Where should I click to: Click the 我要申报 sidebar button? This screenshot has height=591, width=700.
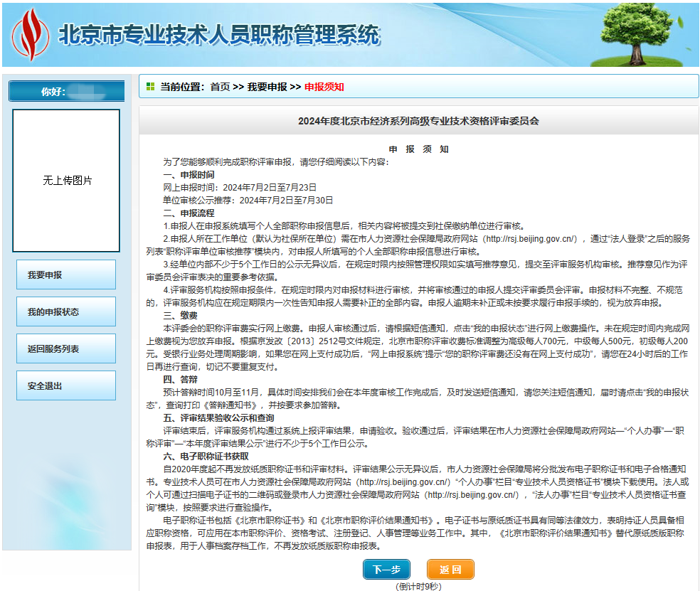pyautogui.click(x=65, y=274)
